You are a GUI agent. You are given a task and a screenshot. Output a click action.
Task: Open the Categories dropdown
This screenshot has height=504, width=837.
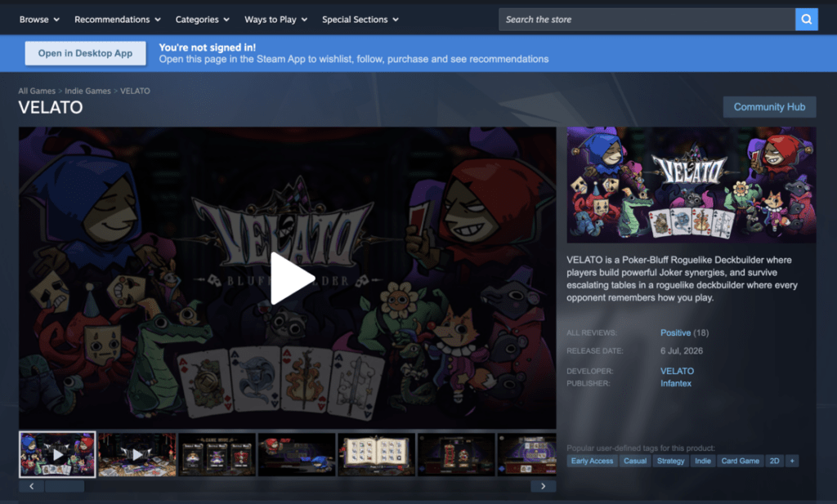click(x=203, y=20)
